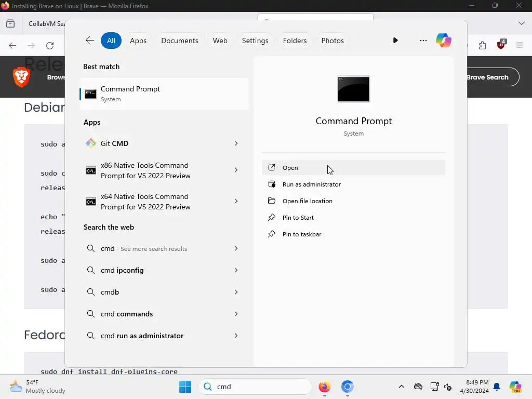The image size is (532, 399).
Task: Expand the cmd commands chevron
Action: pos(236,314)
